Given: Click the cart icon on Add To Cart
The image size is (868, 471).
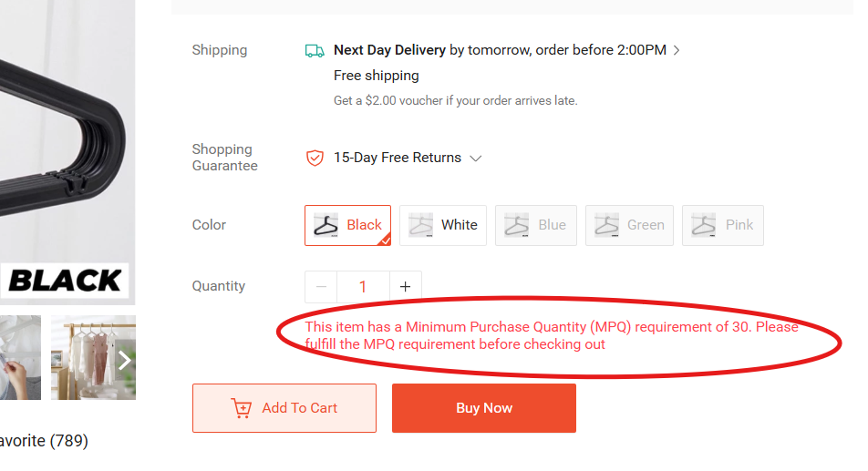Looking at the screenshot, I should click(242, 408).
